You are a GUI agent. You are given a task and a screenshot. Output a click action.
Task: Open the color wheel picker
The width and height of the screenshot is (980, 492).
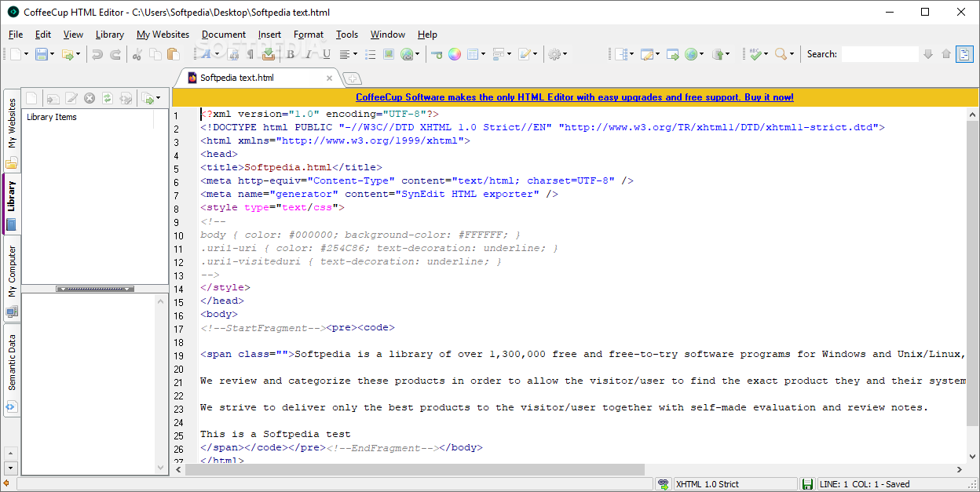click(454, 54)
